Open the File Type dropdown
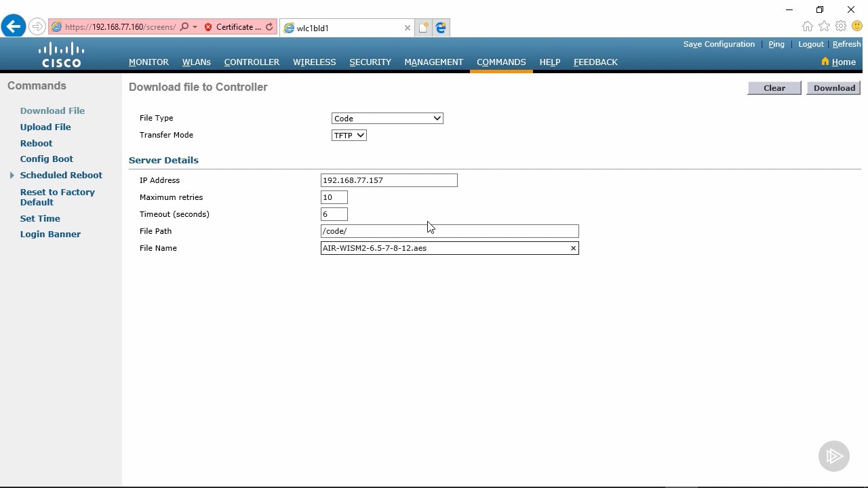Screen dimensions: 868x488 pyautogui.click(x=387, y=118)
